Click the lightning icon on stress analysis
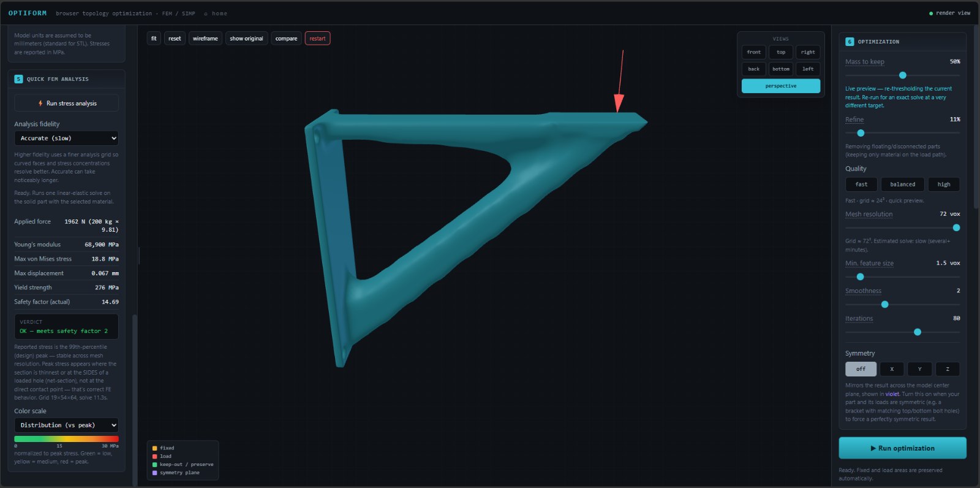 [40, 103]
